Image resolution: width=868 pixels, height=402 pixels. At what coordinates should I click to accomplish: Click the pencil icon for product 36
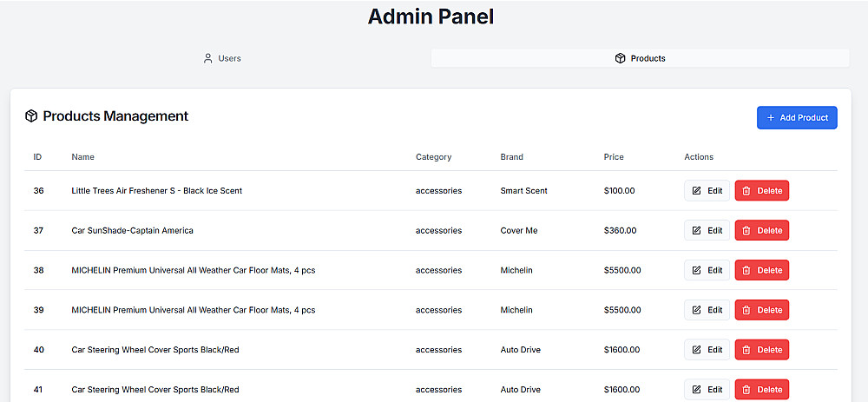(697, 191)
